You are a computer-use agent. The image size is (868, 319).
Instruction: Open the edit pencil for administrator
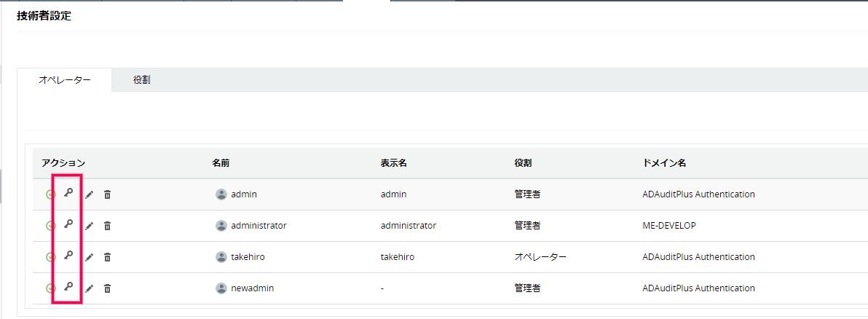89,226
